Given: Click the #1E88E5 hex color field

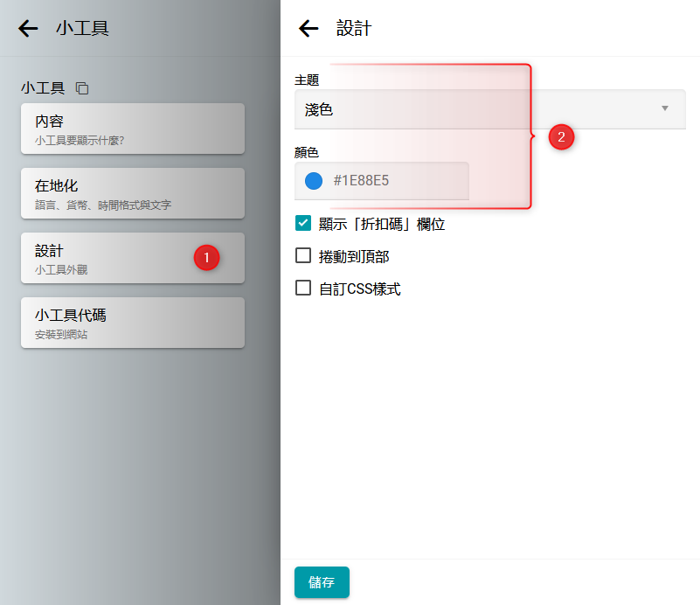Looking at the screenshot, I should click(393, 181).
